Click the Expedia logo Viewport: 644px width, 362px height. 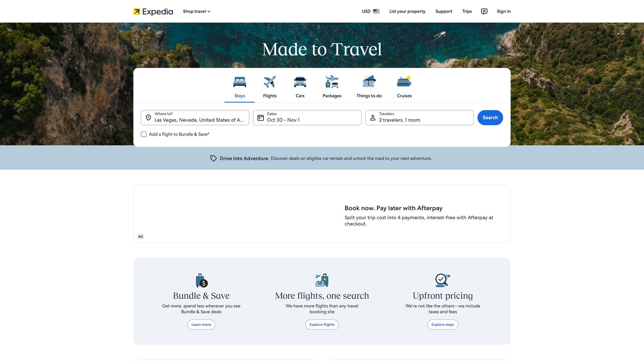(153, 11)
